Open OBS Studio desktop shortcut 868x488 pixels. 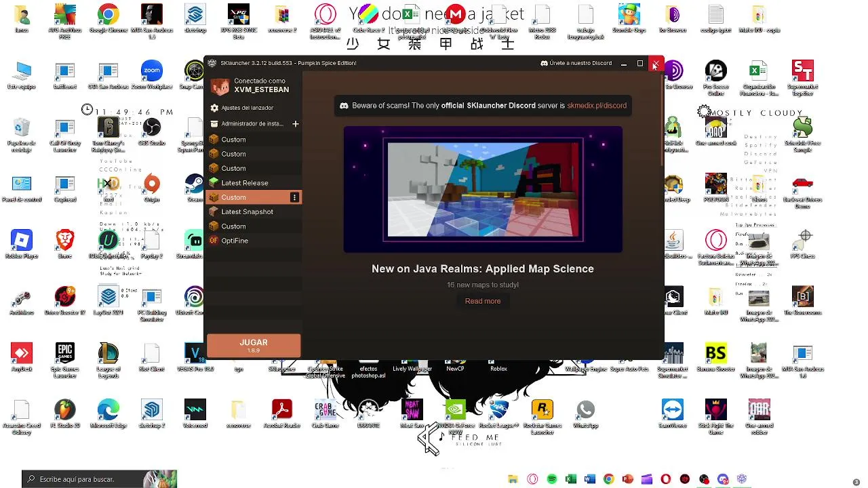tap(152, 132)
